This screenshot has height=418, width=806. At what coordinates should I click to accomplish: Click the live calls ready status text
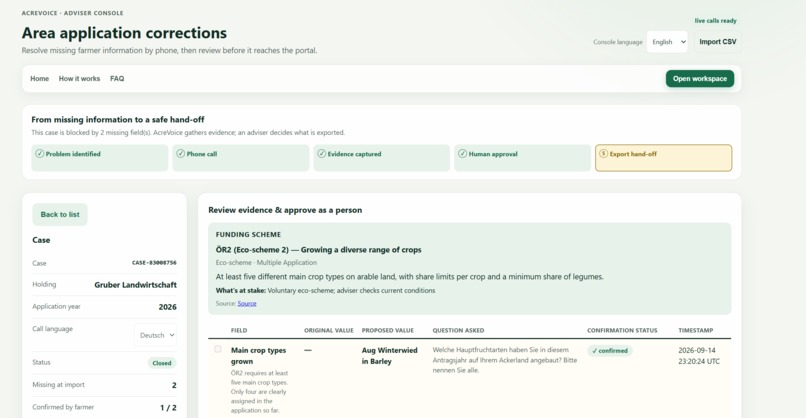716,21
